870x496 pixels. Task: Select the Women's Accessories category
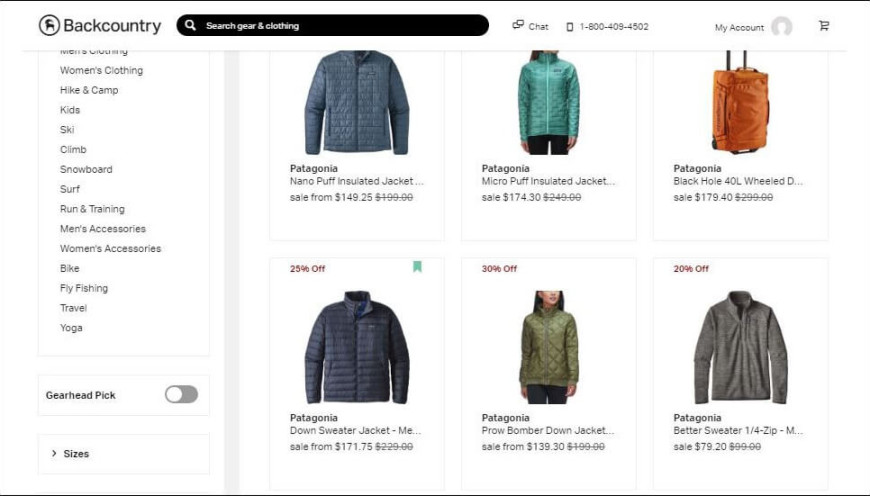click(x=110, y=249)
